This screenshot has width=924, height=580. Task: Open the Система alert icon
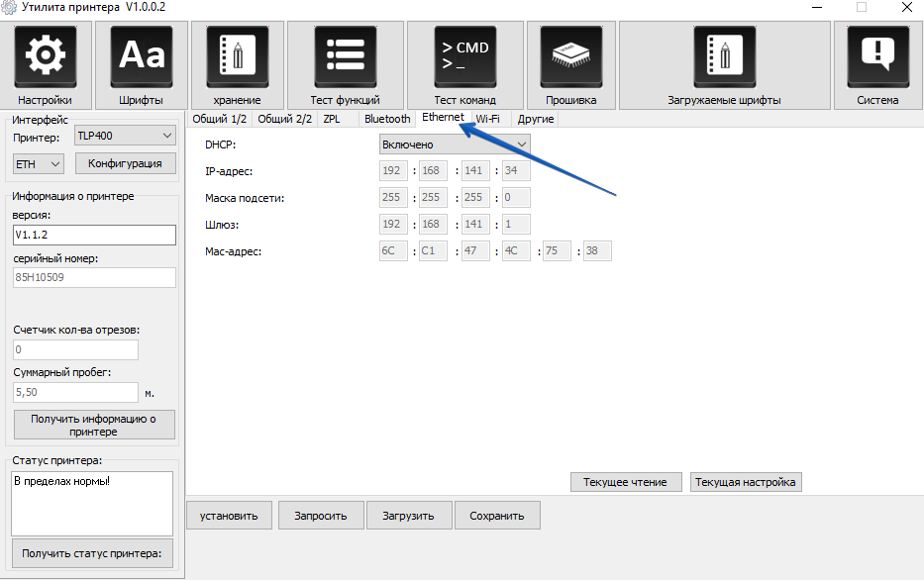click(877, 58)
